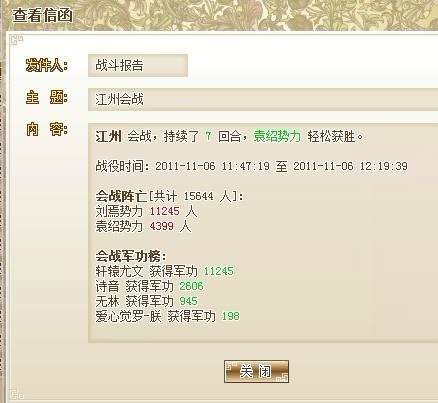Click the 查看信函 window title
The height and width of the screenshot is (403, 438).
(42, 15)
